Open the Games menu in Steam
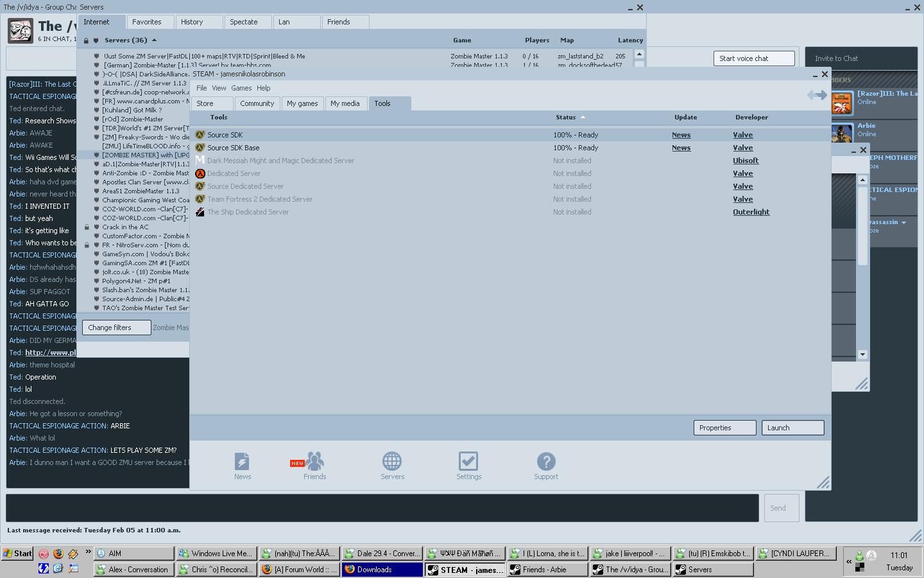Image resolution: width=924 pixels, height=578 pixels. point(241,88)
